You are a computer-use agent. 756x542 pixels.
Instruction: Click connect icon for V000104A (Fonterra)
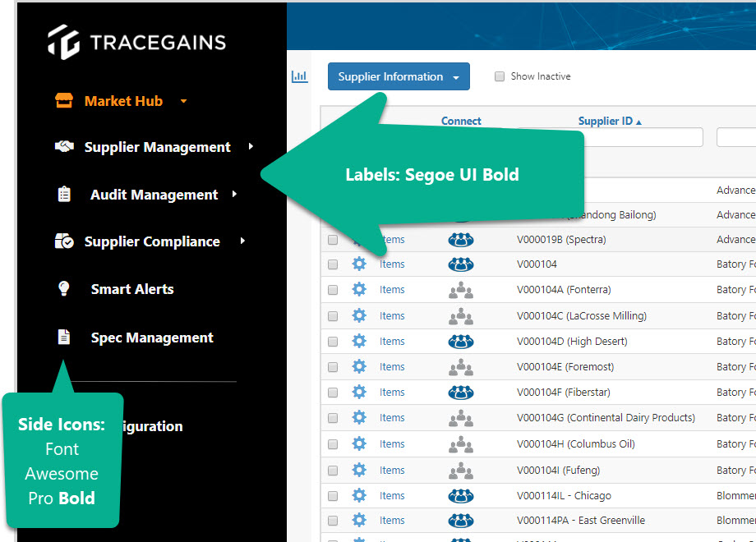(461, 290)
